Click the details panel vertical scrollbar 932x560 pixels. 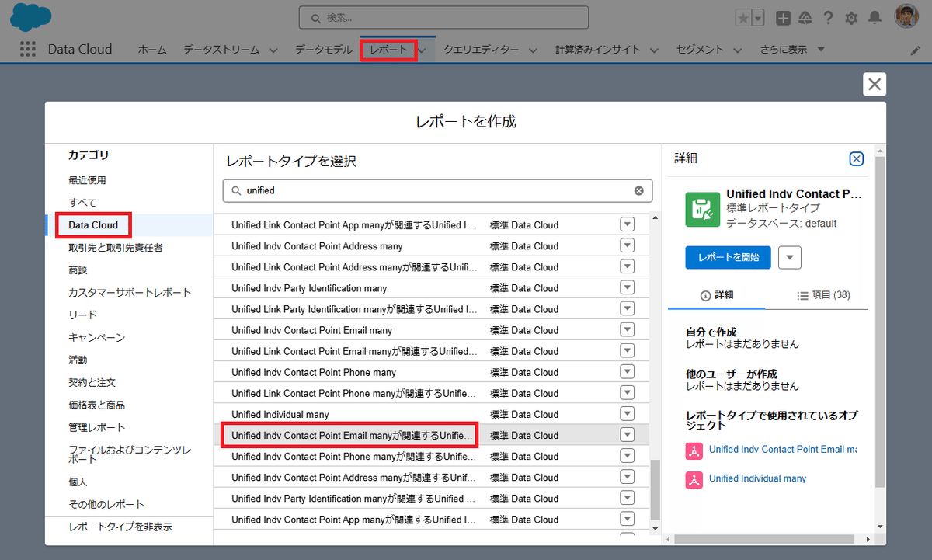(x=879, y=323)
